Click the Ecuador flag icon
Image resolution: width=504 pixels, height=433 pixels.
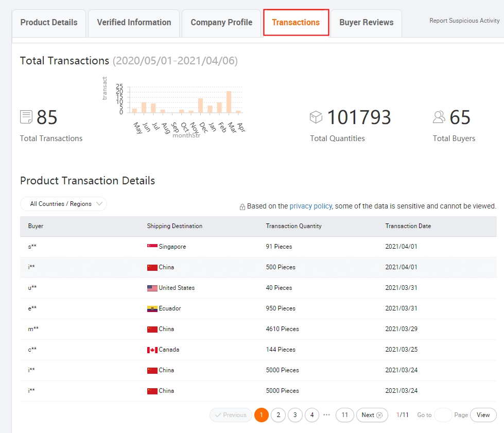[152, 308]
